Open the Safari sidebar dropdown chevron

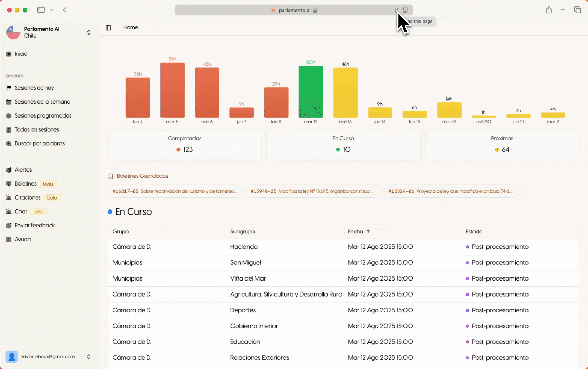52,10
